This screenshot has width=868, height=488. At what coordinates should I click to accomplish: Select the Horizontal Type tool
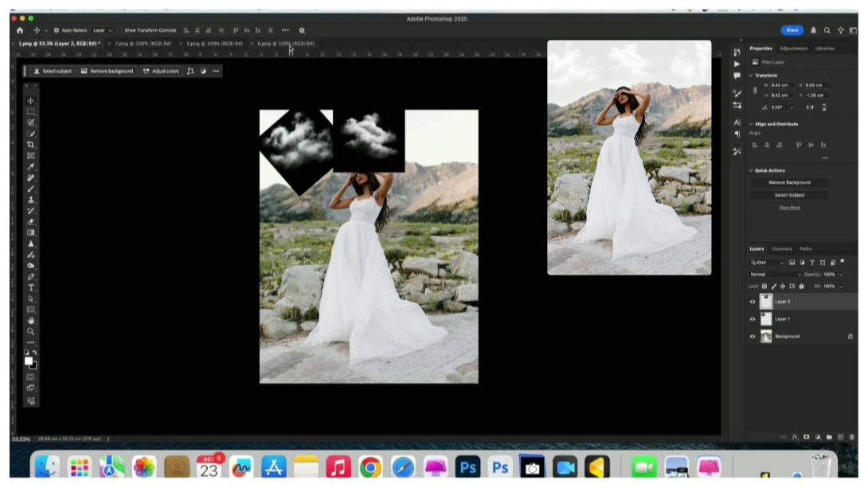(31, 287)
